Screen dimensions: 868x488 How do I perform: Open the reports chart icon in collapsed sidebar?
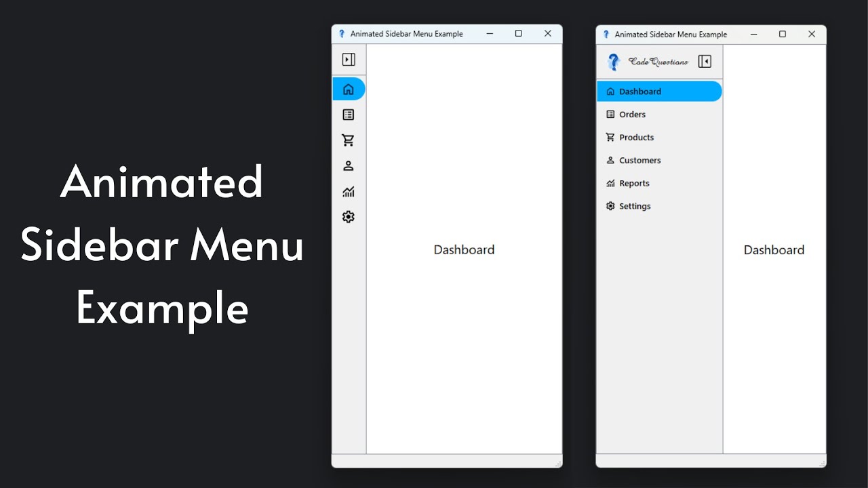click(349, 192)
